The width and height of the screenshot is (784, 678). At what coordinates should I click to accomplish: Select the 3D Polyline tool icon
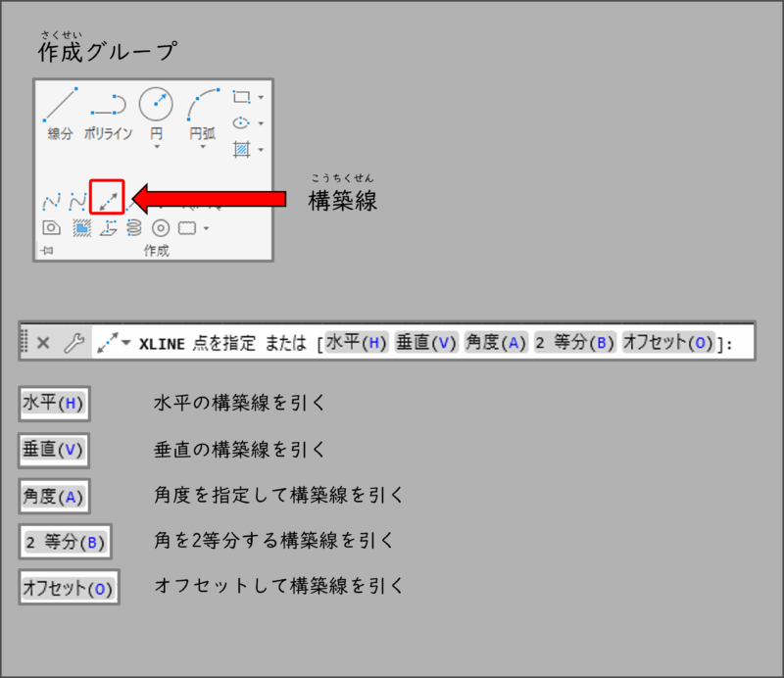coord(108,228)
